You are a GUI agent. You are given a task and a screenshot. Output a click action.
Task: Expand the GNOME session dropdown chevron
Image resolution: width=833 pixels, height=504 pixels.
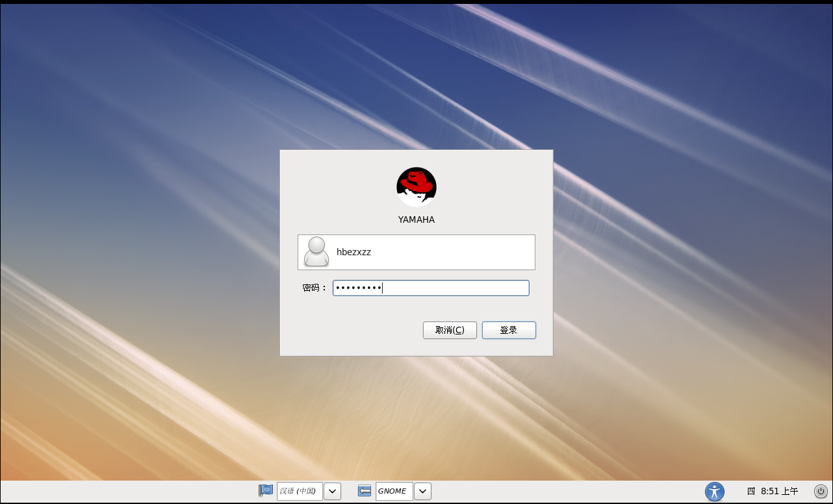(x=422, y=491)
